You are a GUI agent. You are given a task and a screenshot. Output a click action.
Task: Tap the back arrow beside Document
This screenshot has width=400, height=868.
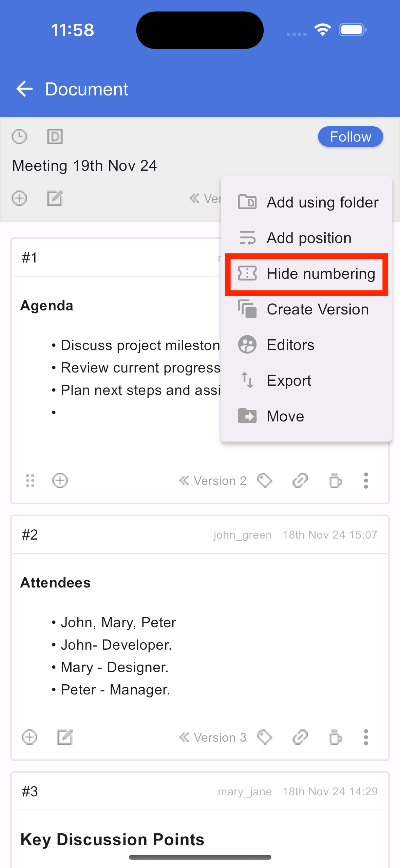pyautogui.click(x=24, y=89)
